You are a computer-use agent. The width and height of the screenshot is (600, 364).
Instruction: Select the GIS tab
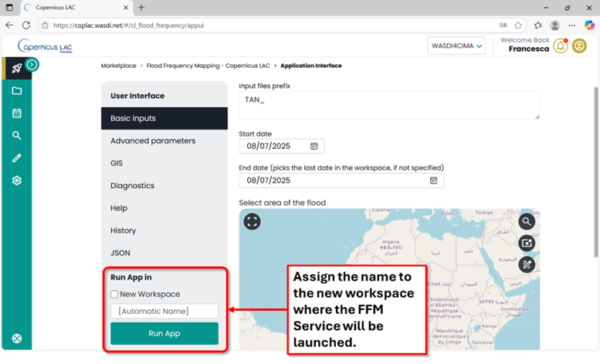pos(164,163)
